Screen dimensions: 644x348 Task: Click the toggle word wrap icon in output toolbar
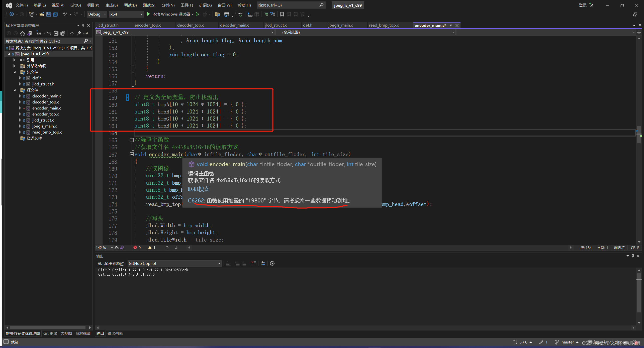(x=263, y=263)
